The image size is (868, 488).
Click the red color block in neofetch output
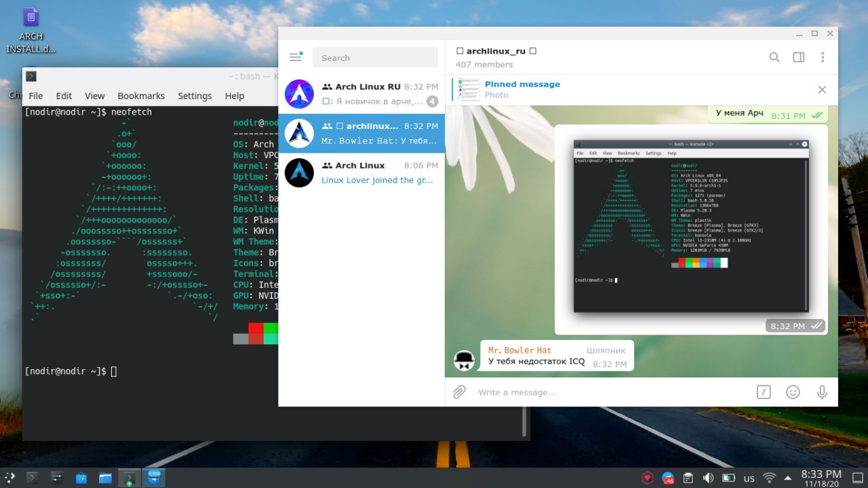(256, 328)
